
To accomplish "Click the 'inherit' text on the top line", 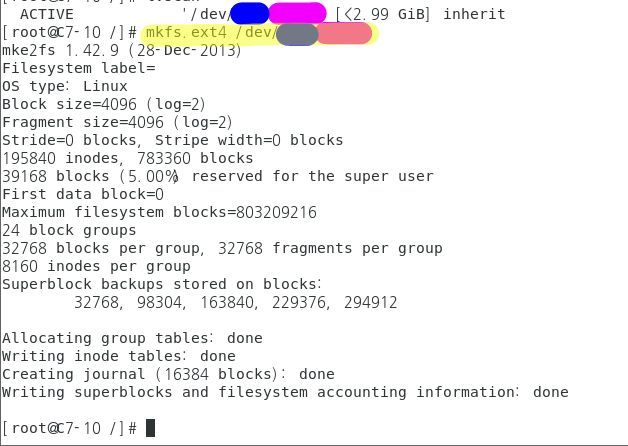I will click(474, 14).
